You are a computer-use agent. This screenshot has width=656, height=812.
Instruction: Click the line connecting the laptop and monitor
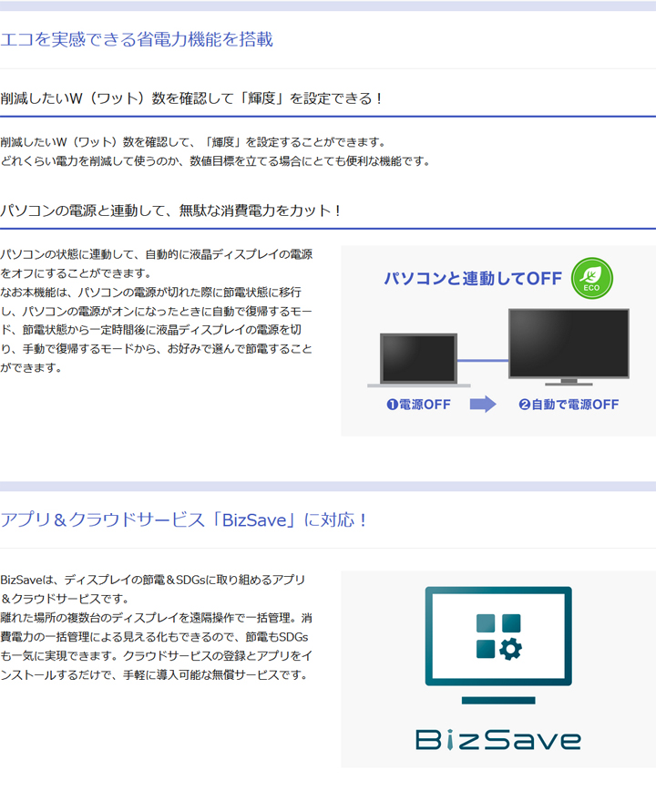(x=482, y=361)
